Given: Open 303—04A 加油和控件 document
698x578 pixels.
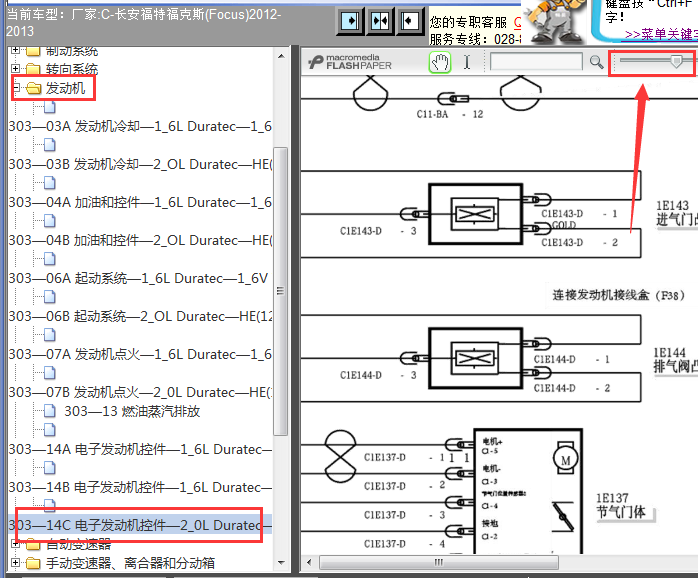Looking at the screenshot, I should 140,202.
